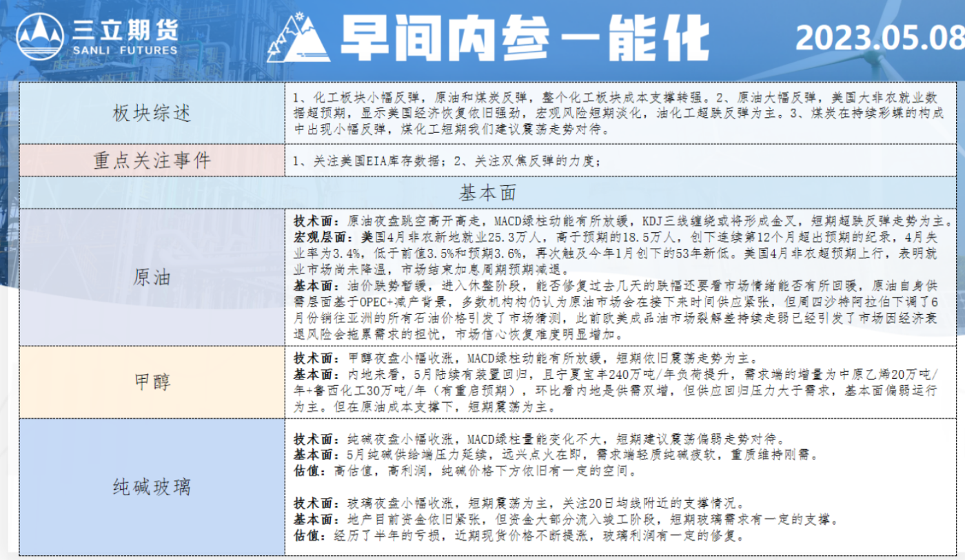Click the 早间内参—能化 header title
965x560 pixels.
(524, 39)
